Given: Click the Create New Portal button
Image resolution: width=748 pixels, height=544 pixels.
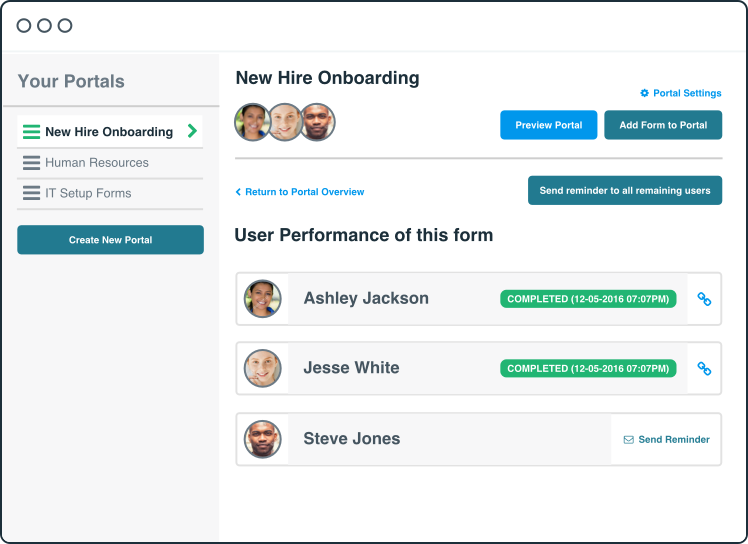Looking at the screenshot, I should point(110,240).
